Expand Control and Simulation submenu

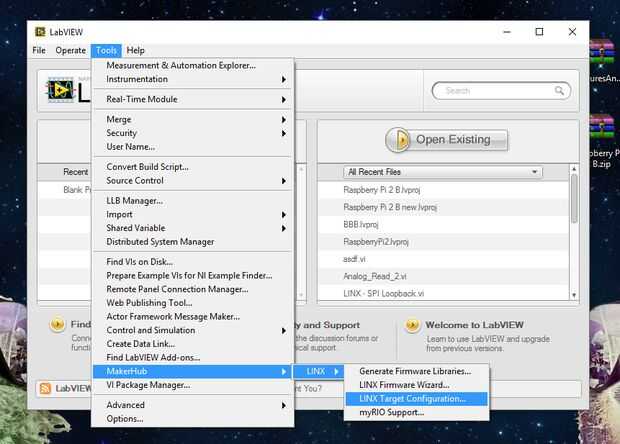tap(193, 330)
